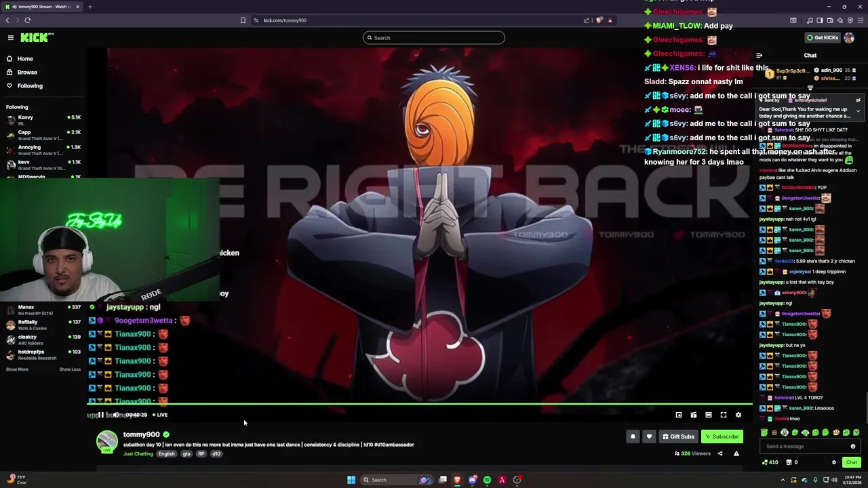Click the green Chat send button
The image size is (868, 488).
[852, 462]
